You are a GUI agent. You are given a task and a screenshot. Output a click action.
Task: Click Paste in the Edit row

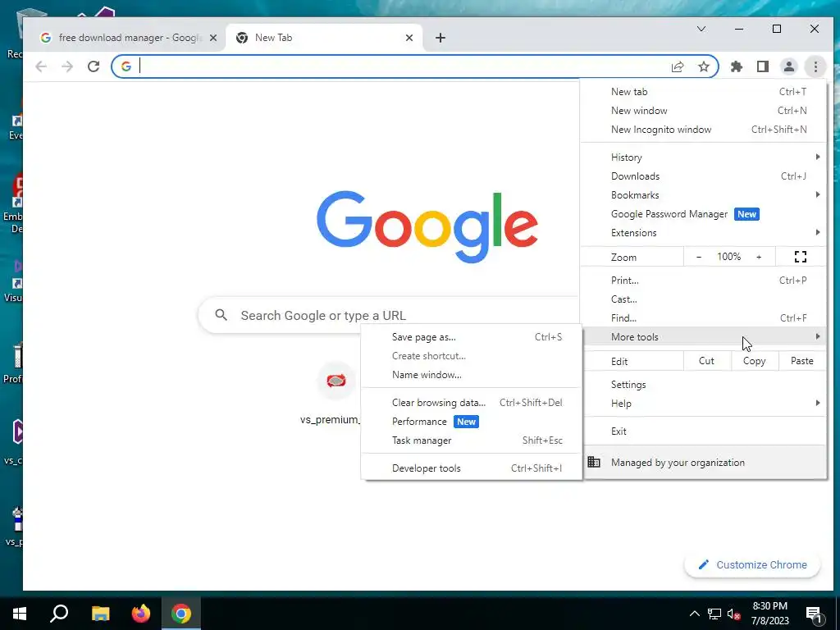(802, 361)
